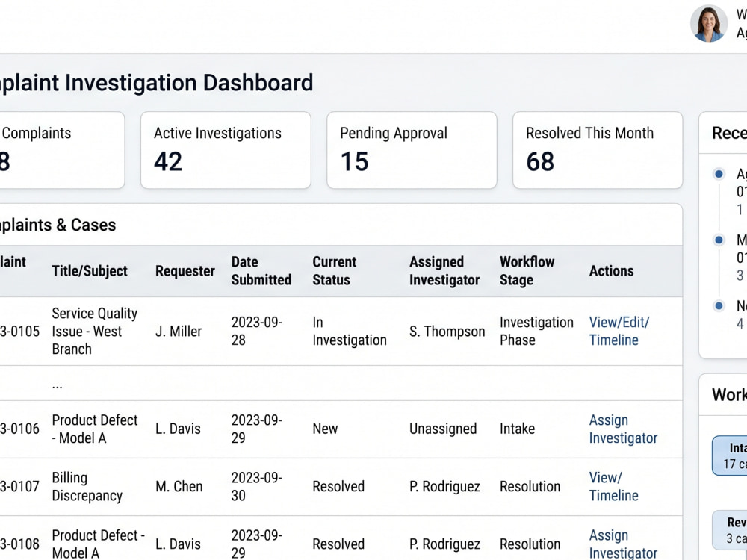Sort by the Requester column header
Image resolution: width=747 pixels, height=560 pixels.
(x=185, y=271)
